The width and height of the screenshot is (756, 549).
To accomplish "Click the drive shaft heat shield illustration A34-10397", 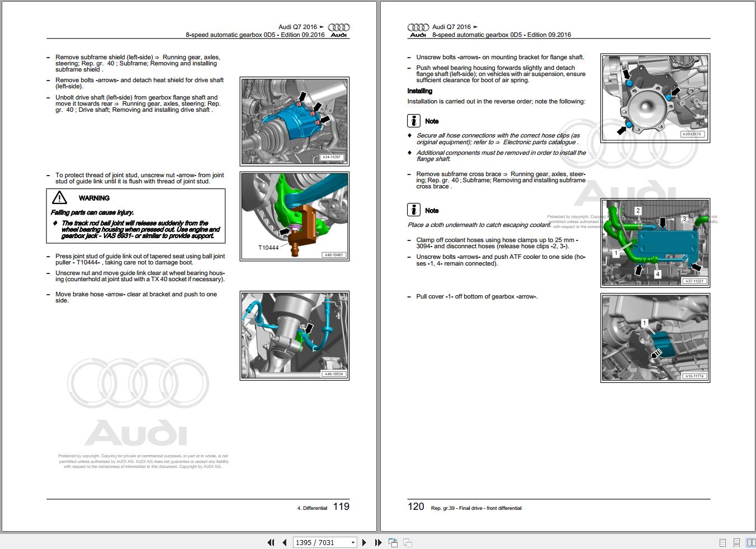I will click(295, 121).
